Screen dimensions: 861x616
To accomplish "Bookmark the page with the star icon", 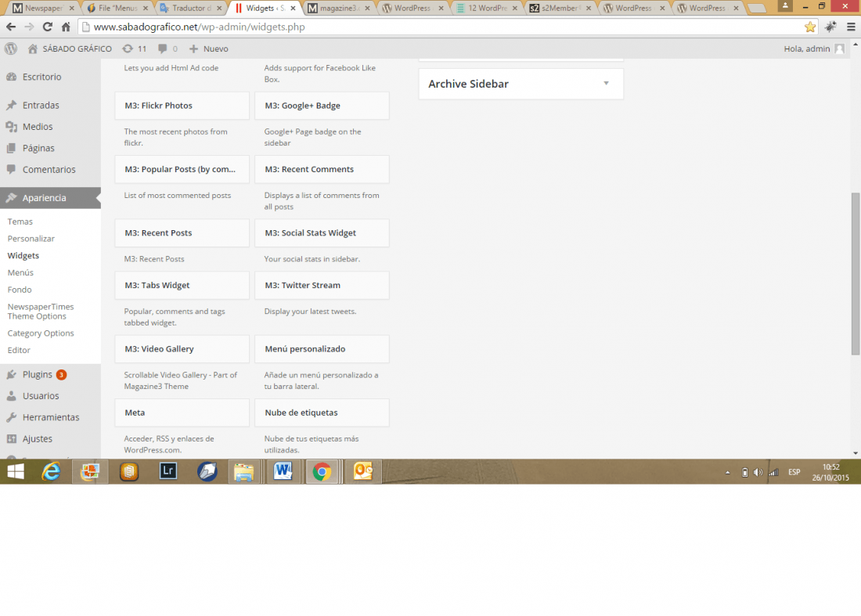I will tap(810, 27).
